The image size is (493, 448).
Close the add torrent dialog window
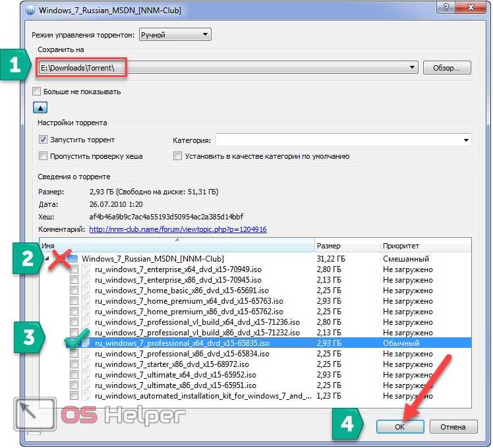[x=471, y=7]
